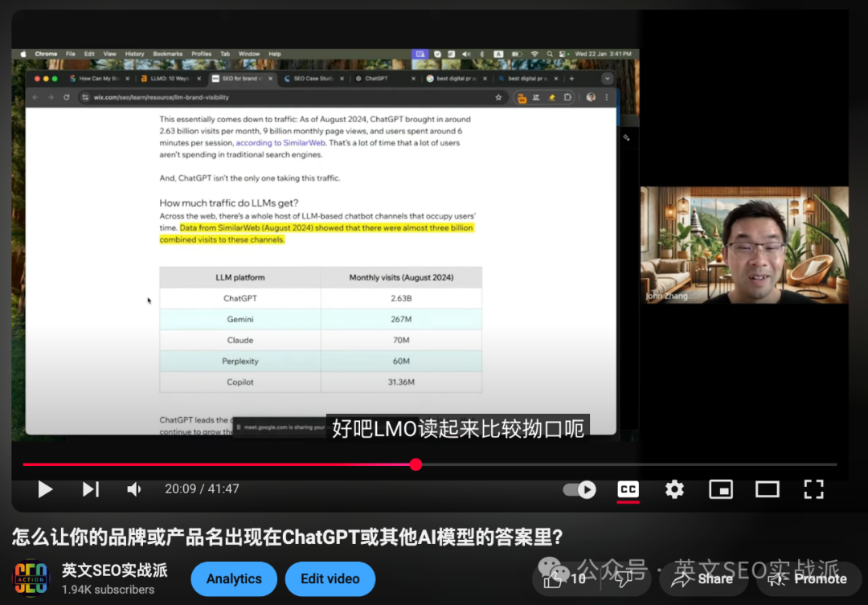868x605 pixels.
Task: Share this video
Action: tap(703, 579)
